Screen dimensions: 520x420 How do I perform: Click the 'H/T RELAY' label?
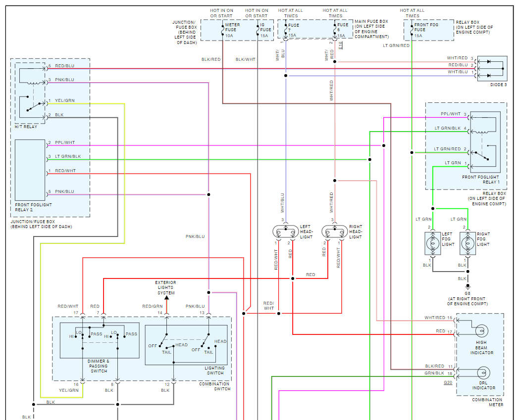point(26,127)
